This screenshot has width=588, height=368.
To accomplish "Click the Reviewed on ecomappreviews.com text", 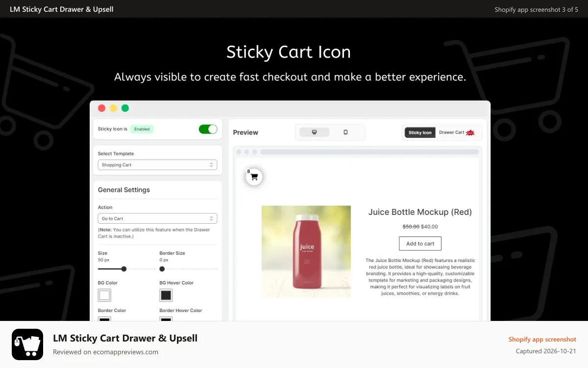I will click(105, 352).
